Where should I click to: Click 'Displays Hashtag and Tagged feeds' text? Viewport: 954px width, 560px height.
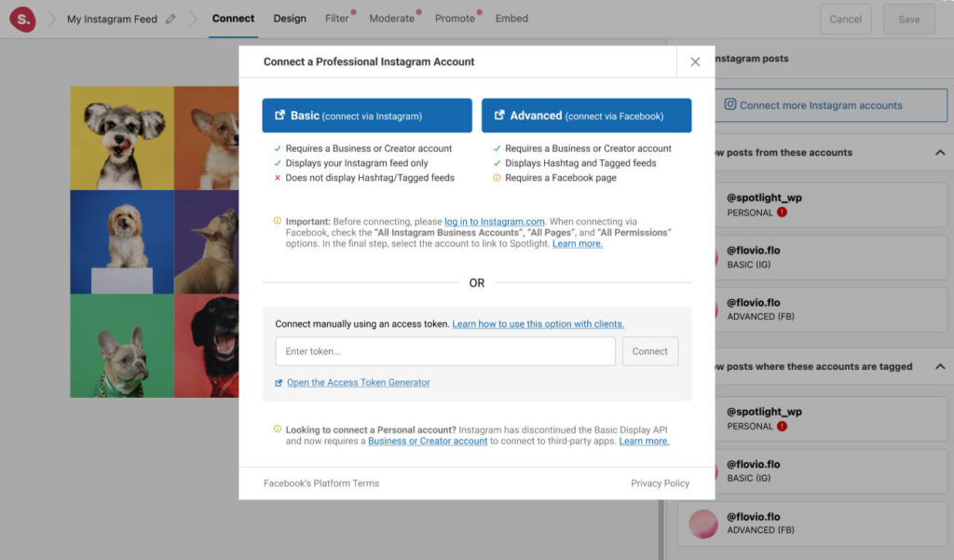pos(580,163)
